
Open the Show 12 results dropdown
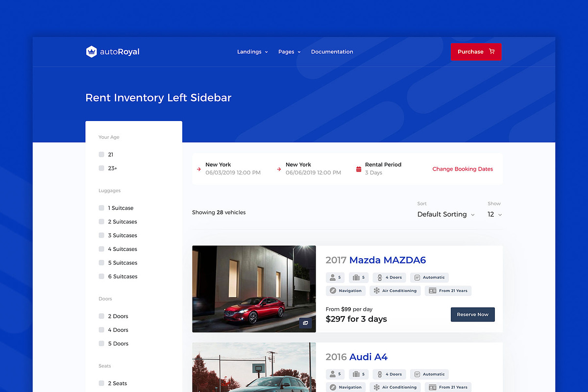click(494, 214)
